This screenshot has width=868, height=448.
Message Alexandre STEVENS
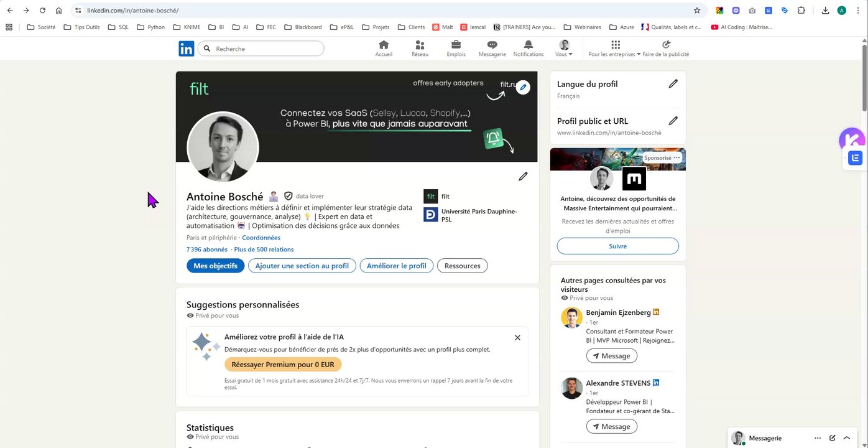[611, 426]
